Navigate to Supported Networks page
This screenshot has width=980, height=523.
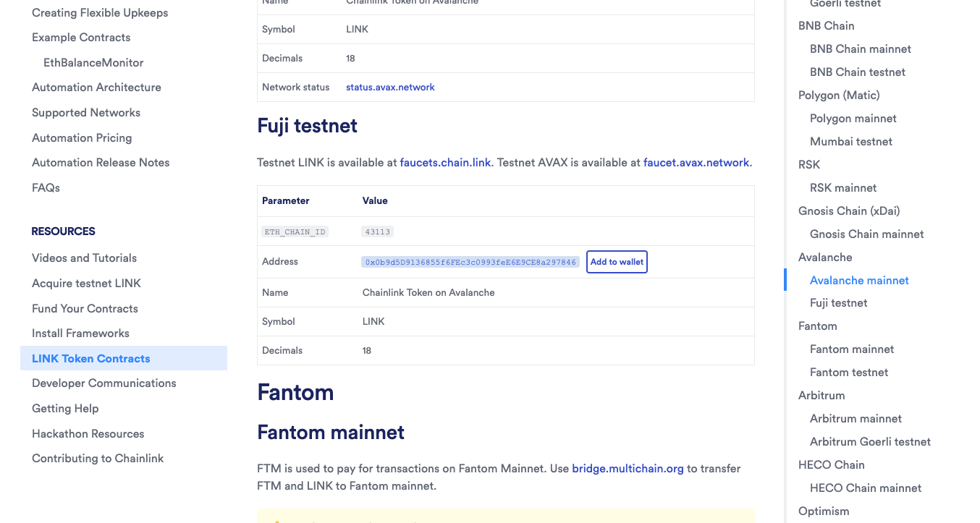pyautogui.click(x=86, y=112)
